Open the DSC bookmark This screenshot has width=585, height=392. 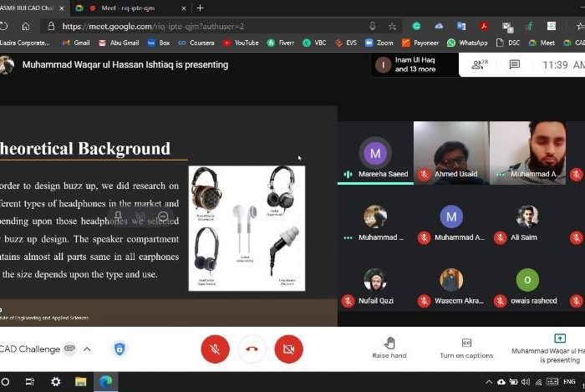coord(508,43)
